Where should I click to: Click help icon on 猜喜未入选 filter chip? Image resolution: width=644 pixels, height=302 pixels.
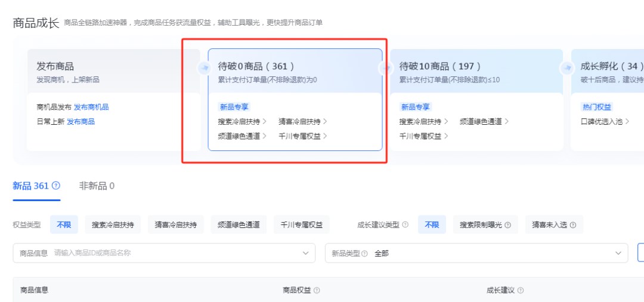coord(573,225)
